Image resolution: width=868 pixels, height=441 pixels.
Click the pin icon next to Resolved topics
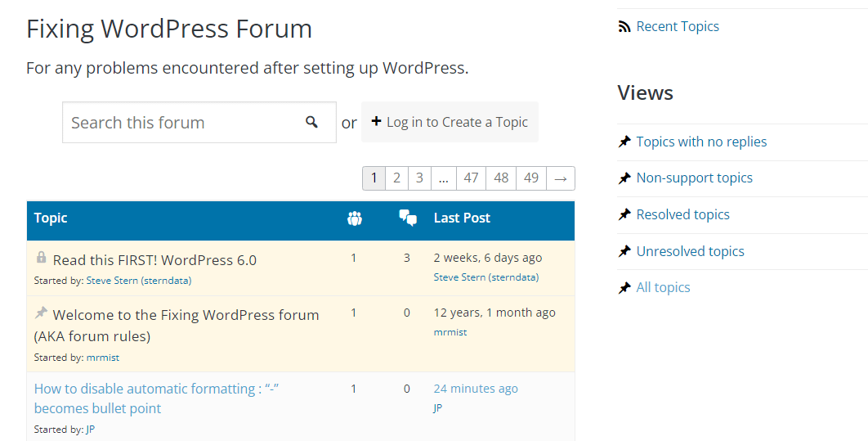624,214
